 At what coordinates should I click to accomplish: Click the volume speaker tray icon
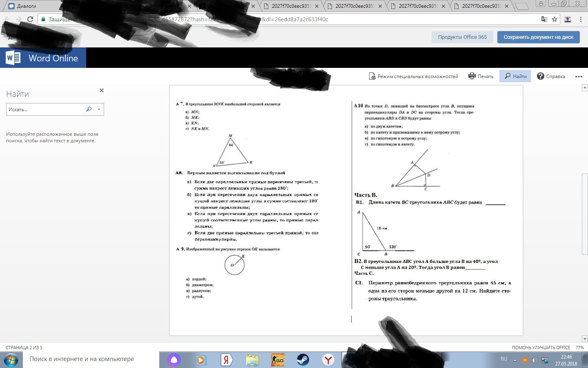point(535,360)
